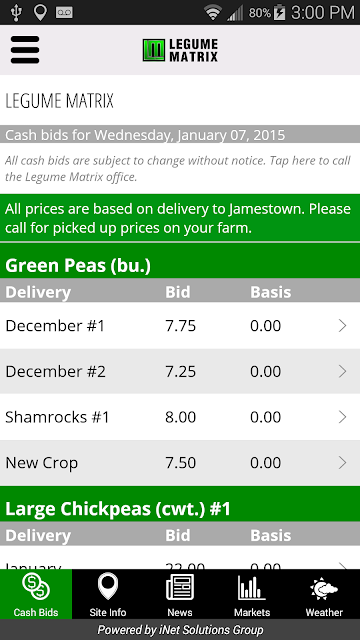Tap notice to call Legume Matrix office
The image size is (360, 640).
pyautogui.click(x=178, y=169)
